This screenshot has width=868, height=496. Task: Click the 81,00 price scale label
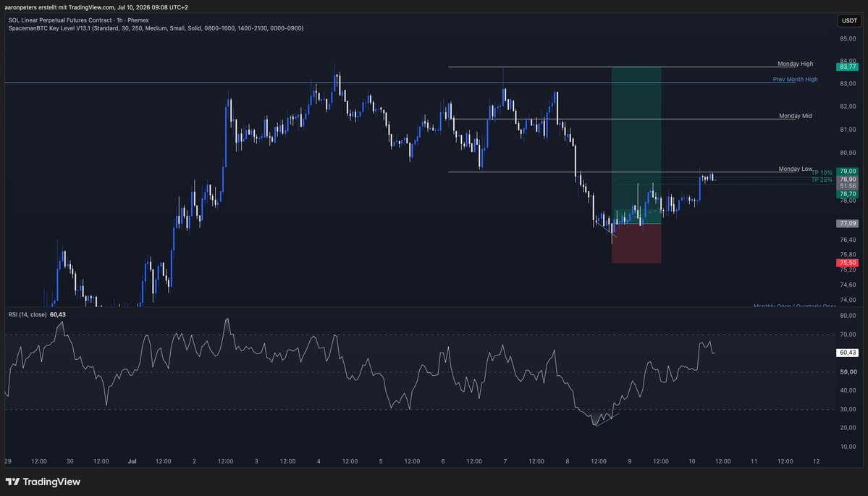tap(848, 130)
